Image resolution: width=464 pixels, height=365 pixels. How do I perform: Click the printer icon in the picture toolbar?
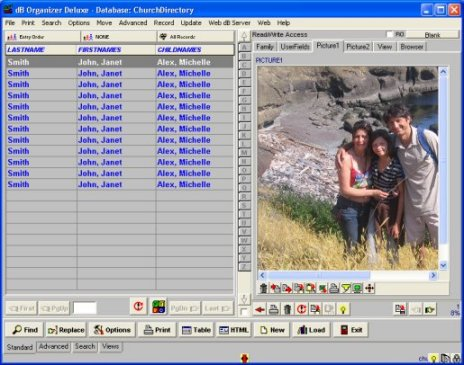coord(334,288)
